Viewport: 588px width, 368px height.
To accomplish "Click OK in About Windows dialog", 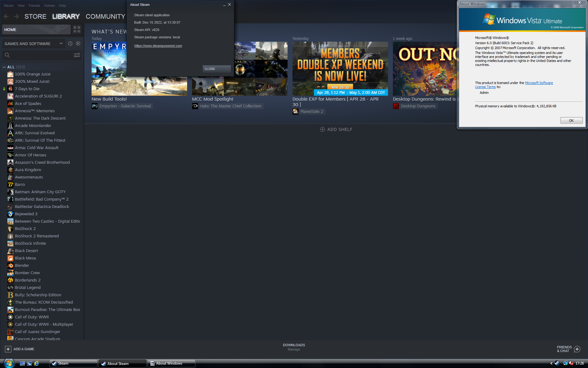I will coord(571,121).
